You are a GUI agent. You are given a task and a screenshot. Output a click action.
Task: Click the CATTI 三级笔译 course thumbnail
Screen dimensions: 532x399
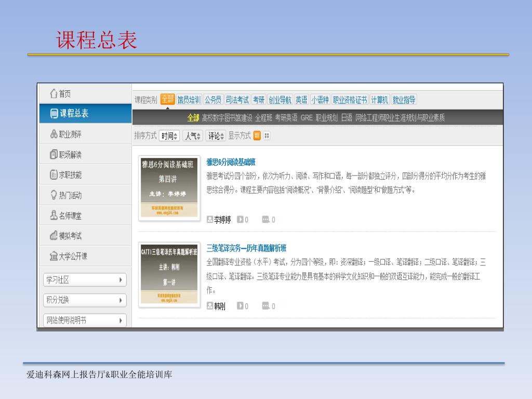click(x=169, y=275)
